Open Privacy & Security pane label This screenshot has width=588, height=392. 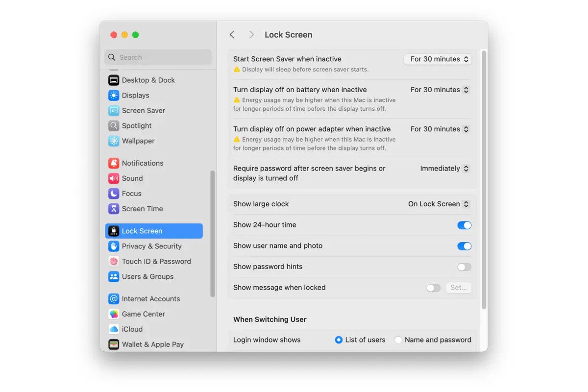152,246
